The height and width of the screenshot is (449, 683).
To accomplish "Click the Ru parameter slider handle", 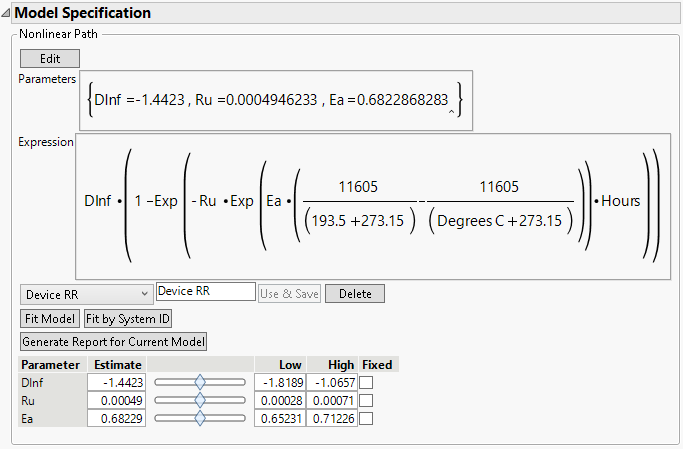I will point(200,400).
